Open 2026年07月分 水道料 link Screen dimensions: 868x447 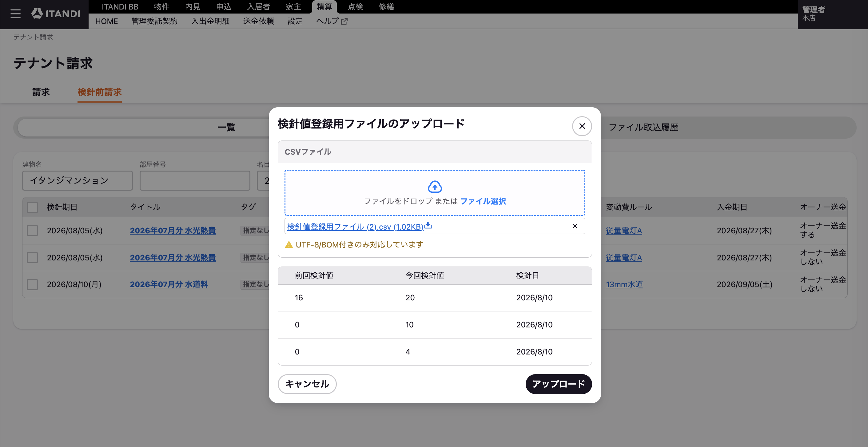169,285
